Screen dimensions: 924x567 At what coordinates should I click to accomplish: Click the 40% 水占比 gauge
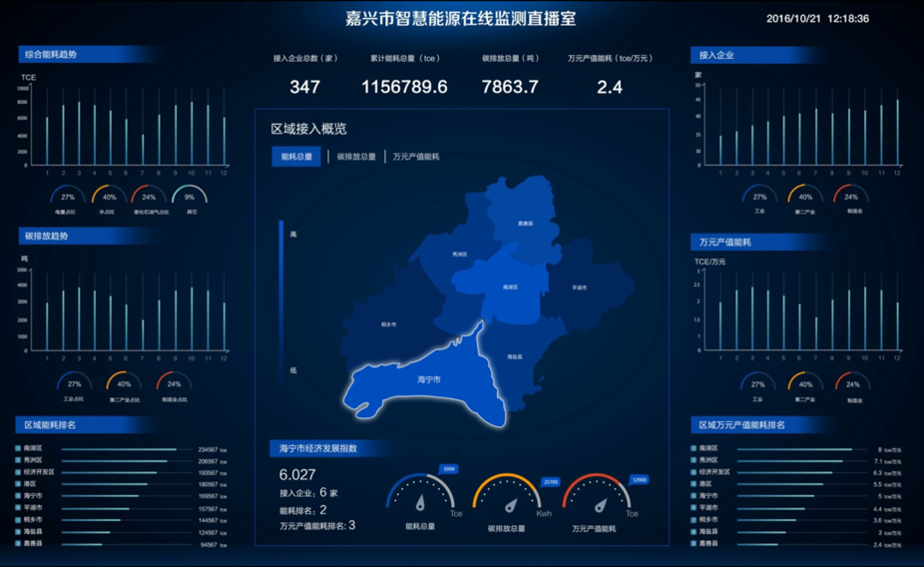[x=109, y=198]
